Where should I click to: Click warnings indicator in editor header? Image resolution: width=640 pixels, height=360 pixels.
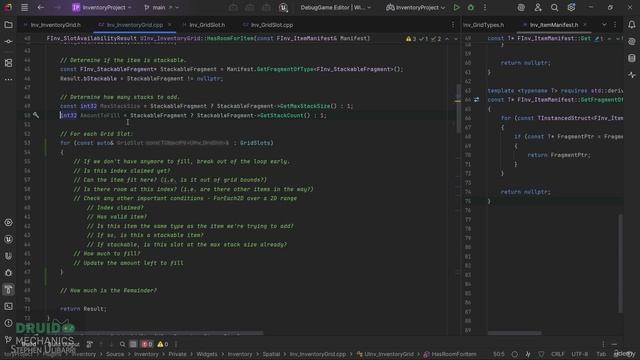(x=411, y=39)
